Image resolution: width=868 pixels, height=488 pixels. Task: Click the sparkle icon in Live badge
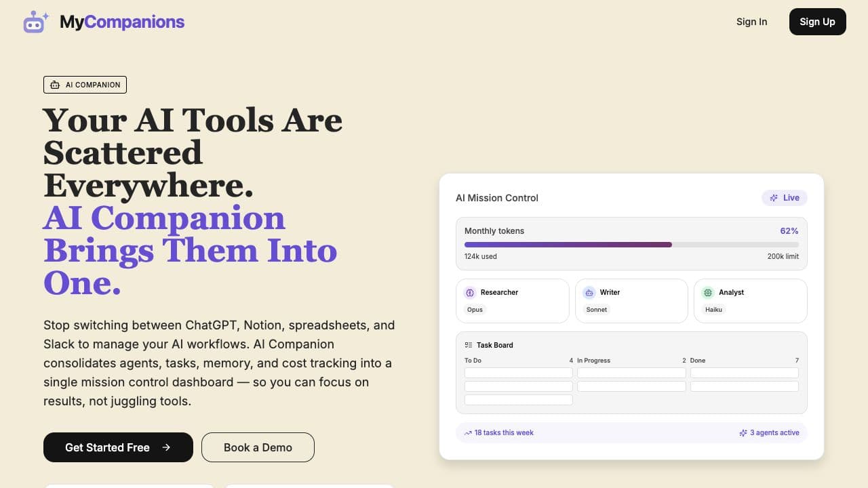click(x=774, y=198)
